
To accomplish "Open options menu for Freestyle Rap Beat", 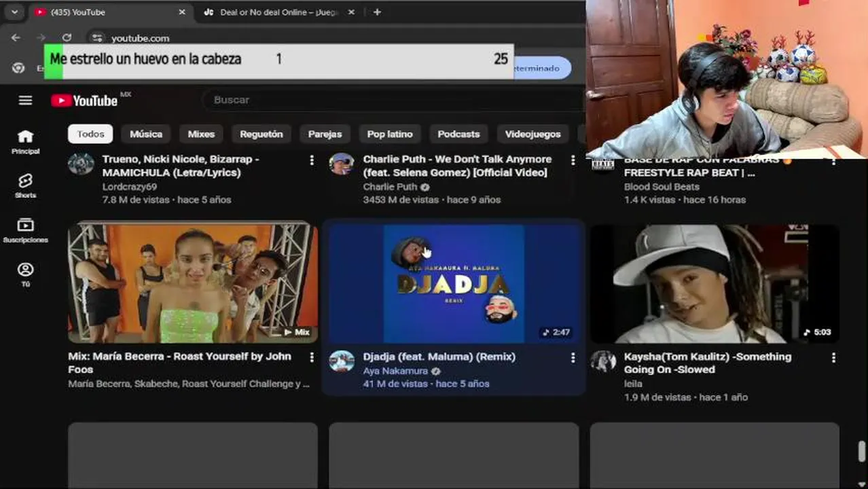I will (833, 162).
